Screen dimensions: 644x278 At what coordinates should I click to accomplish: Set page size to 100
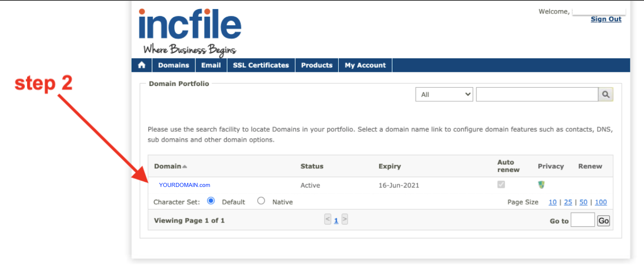tap(601, 202)
